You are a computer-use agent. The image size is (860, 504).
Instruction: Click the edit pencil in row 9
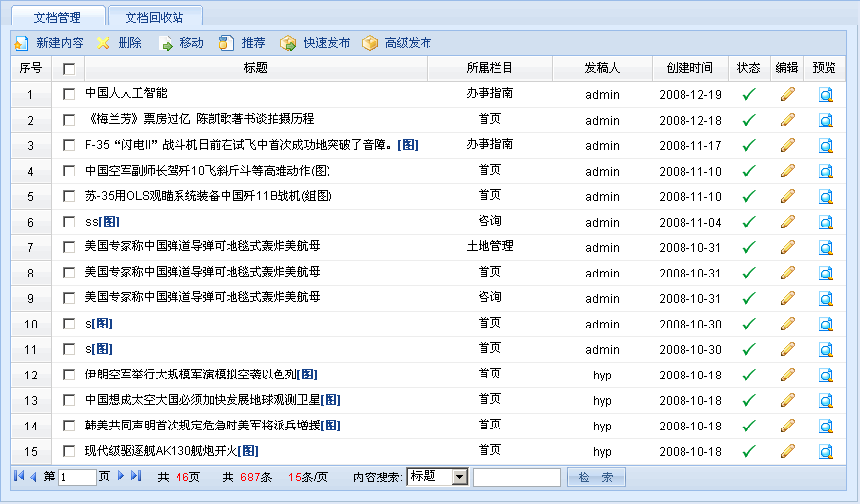pos(787,298)
